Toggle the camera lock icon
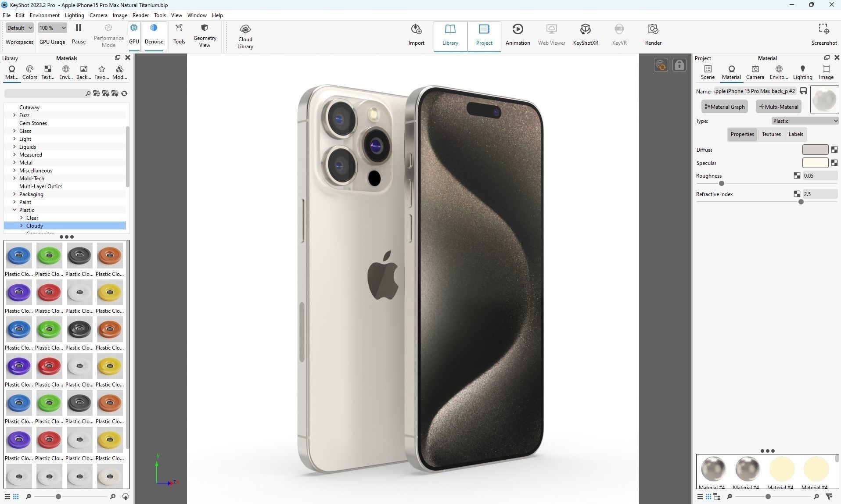The image size is (841, 504). pos(679,65)
